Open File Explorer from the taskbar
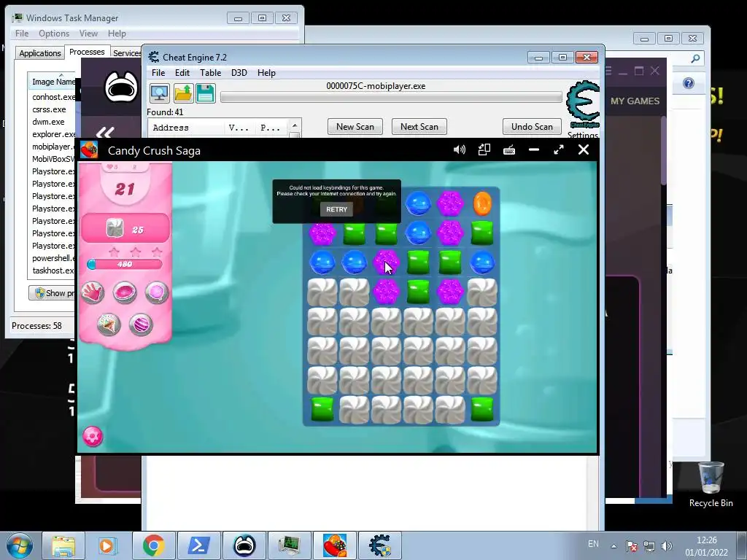This screenshot has height=560, width=747. tap(63, 545)
